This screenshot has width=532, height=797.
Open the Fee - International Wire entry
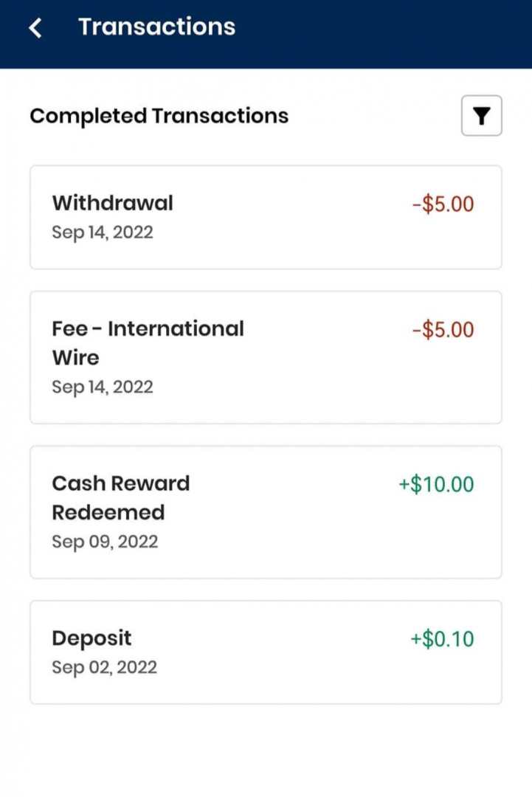click(266, 357)
